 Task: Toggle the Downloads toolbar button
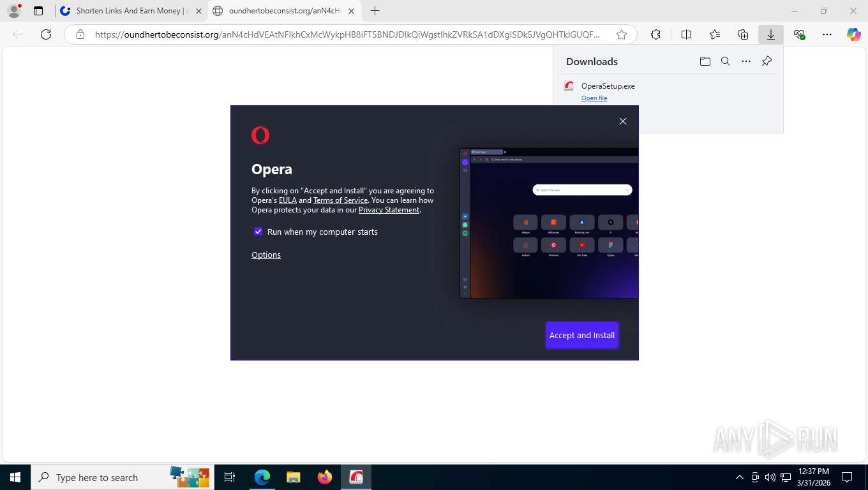pyautogui.click(x=771, y=34)
